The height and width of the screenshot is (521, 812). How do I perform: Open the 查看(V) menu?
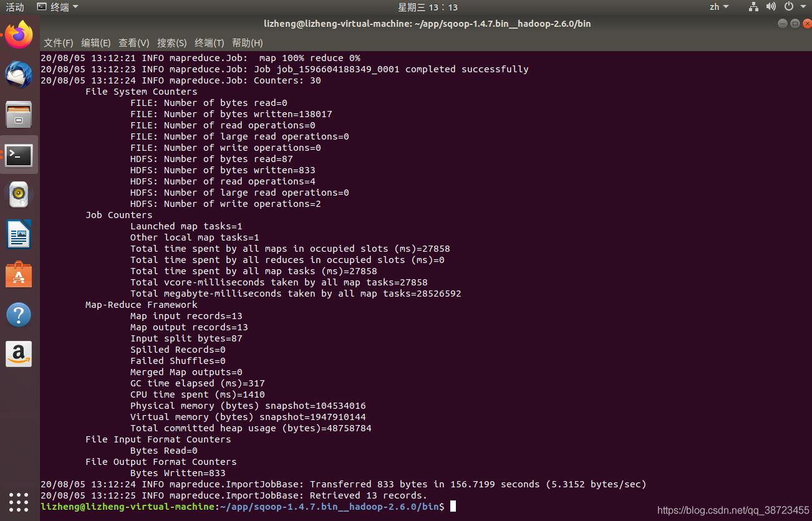point(133,43)
